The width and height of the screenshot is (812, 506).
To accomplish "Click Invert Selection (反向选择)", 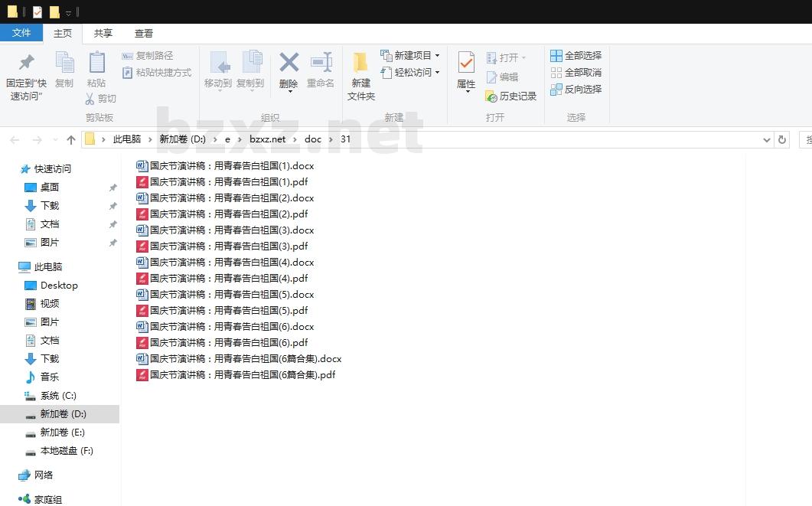I will tap(576, 89).
